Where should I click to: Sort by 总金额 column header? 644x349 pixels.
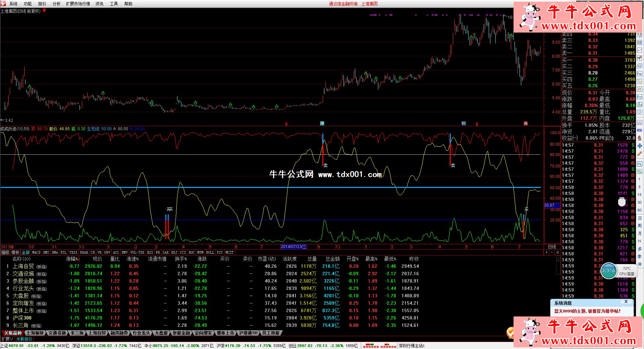332,259
